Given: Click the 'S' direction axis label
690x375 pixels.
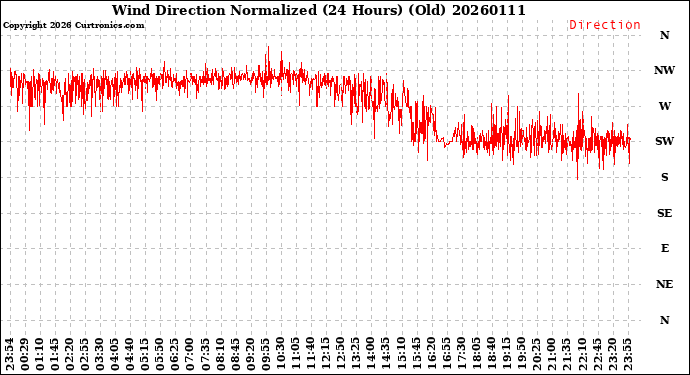Looking at the screenshot, I should point(664,177).
